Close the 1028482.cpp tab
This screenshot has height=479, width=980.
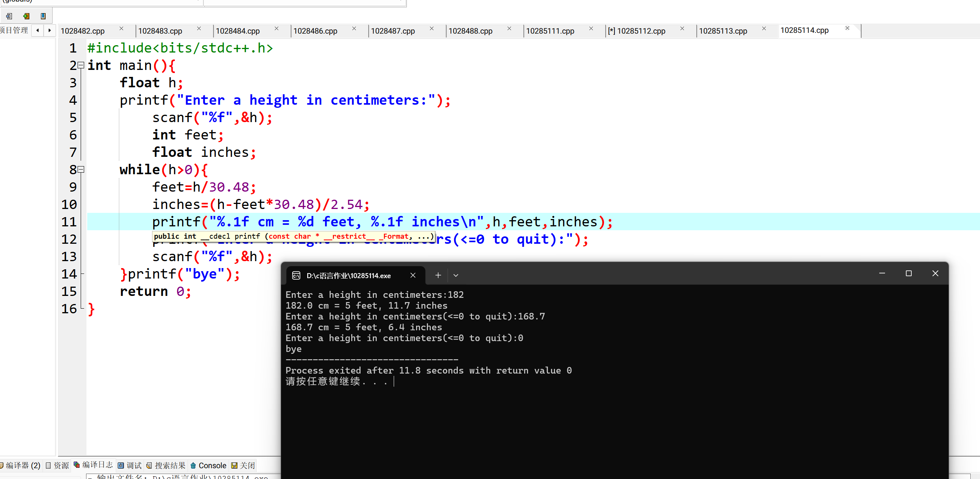click(121, 29)
